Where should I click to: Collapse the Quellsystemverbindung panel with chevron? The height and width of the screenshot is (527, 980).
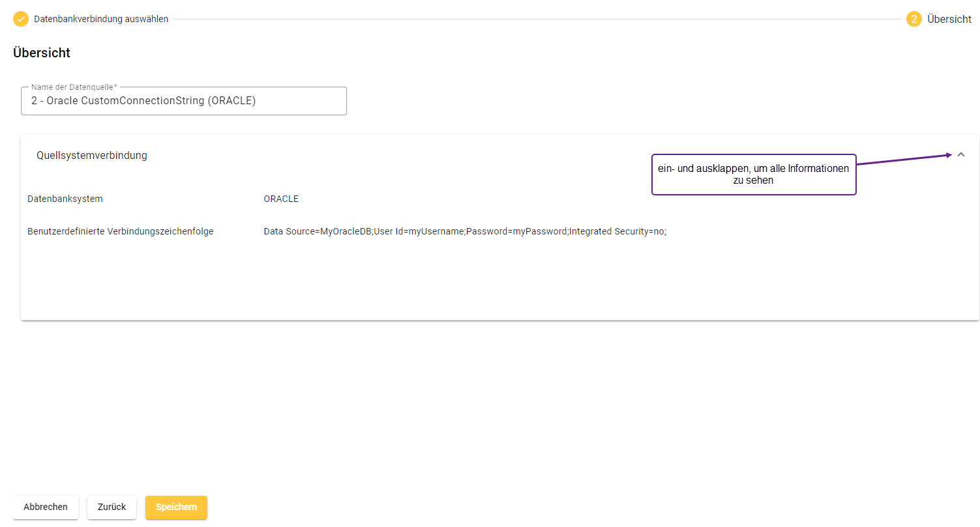click(960, 155)
